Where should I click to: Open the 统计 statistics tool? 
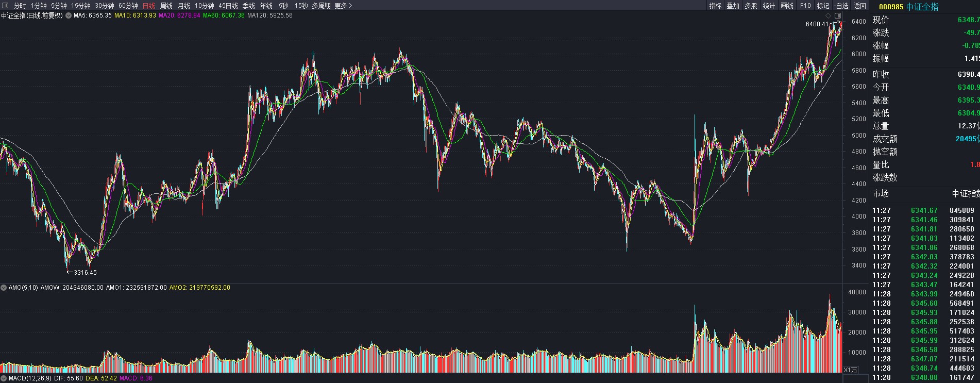pyautogui.click(x=769, y=6)
